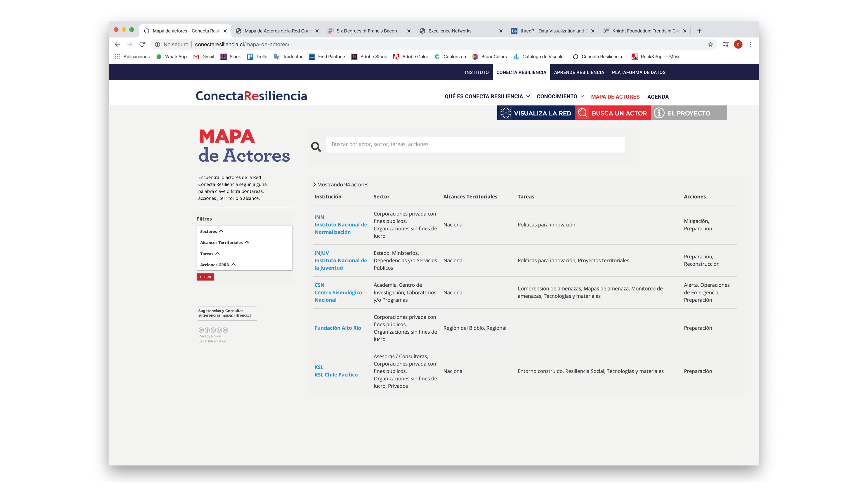Screen dimensions: 868x488
Task: Focus the 'Buscar por actor' search field
Action: point(475,144)
